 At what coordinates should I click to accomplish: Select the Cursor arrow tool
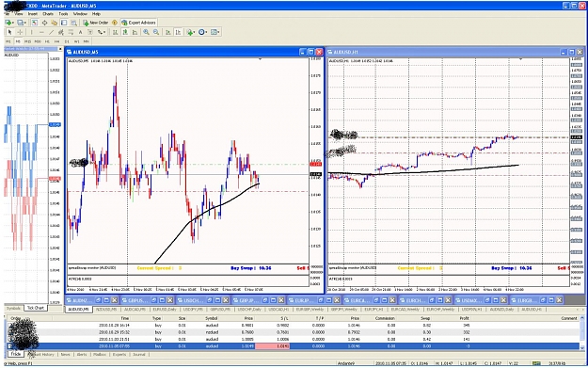tap(10, 32)
